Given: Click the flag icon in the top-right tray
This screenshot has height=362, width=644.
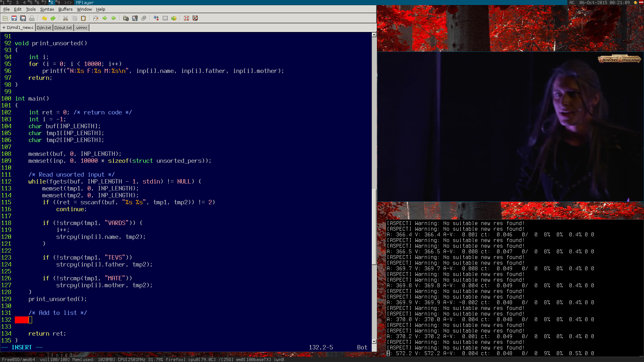Looking at the screenshot, I should [x=641, y=3].
